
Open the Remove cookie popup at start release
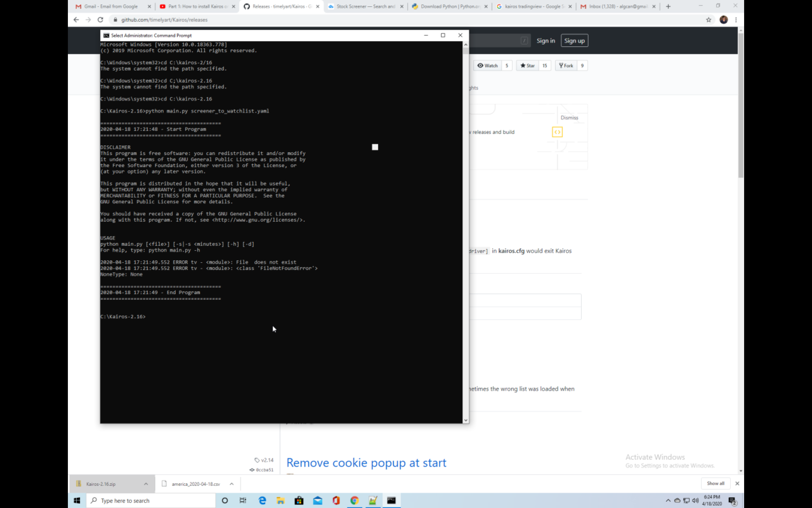[x=366, y=463]
